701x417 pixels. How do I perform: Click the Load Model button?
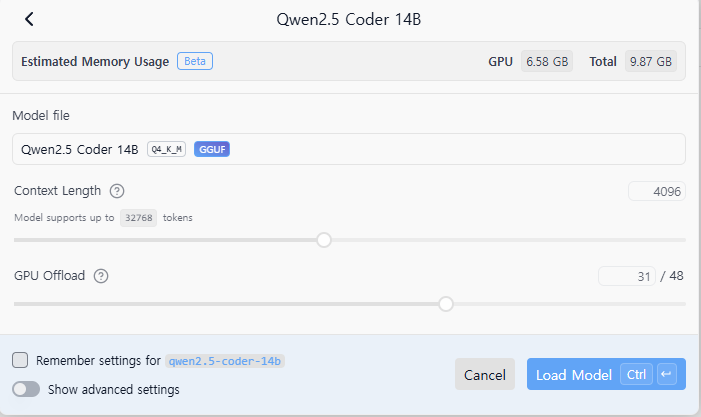tap(606, 374)
